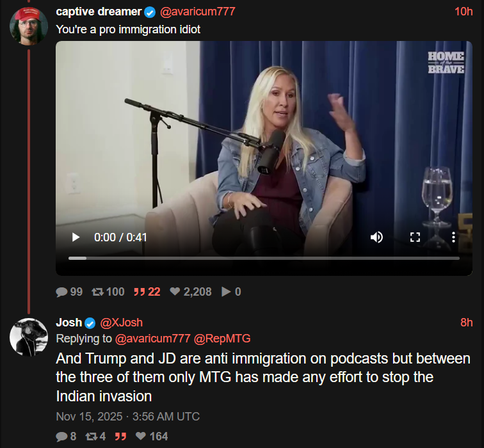The width and height of the screenshot is (484, 448).
Task: Open the @XJosh handle link
Action: [121, 323]
